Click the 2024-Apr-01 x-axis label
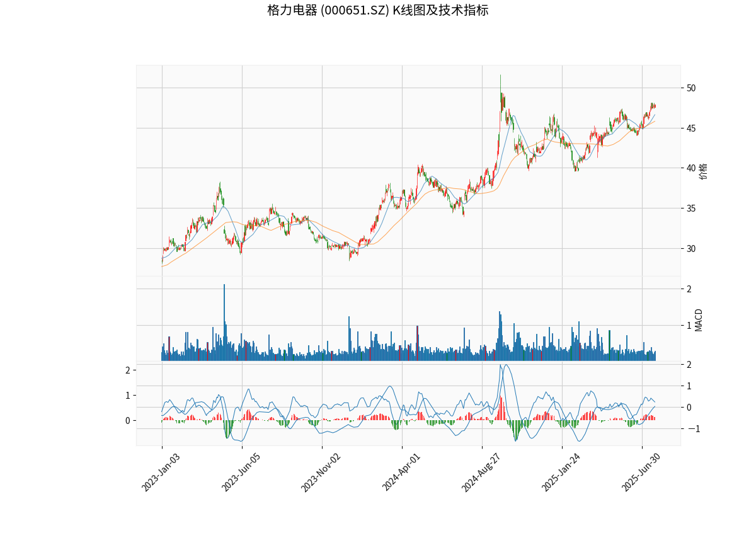Viewport: 756px width, 543px height. click(x=401, y=473)
